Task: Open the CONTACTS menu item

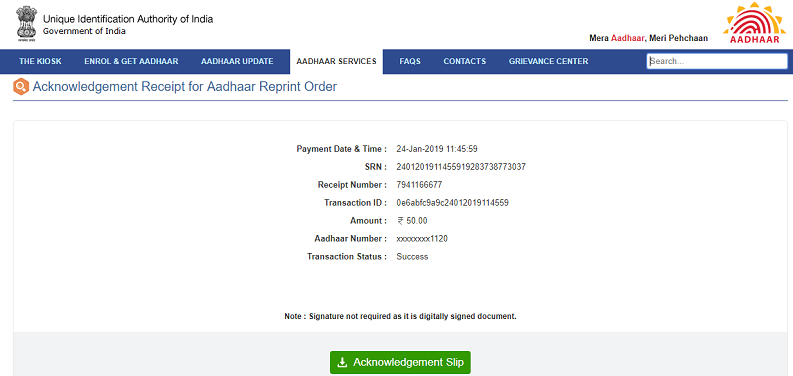Action: coord(465,61)
